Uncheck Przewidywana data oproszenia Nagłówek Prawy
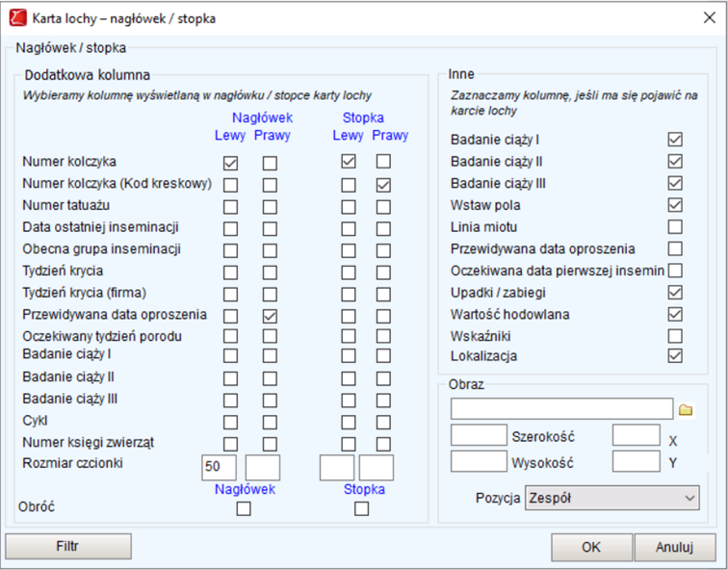728x570 pixels. [x=270, y=316]
